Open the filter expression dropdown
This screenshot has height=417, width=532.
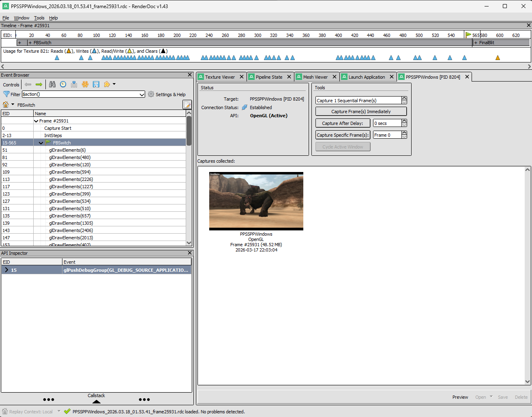click(142, 95)
